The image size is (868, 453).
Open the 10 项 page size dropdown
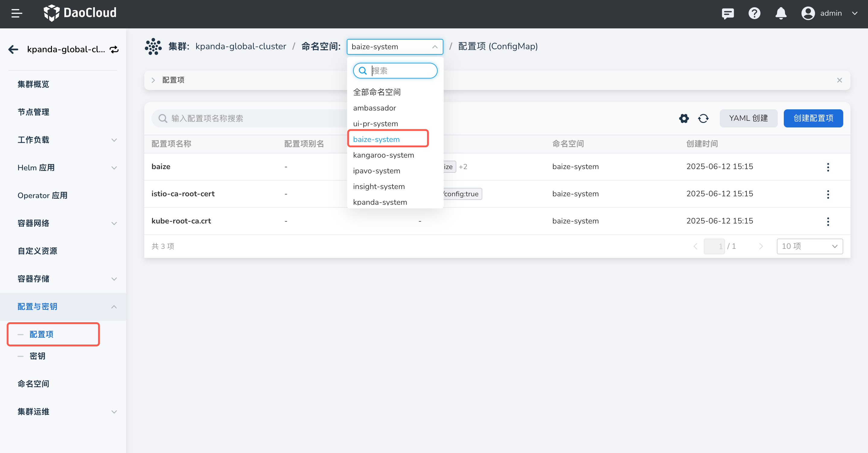[809, 246]
